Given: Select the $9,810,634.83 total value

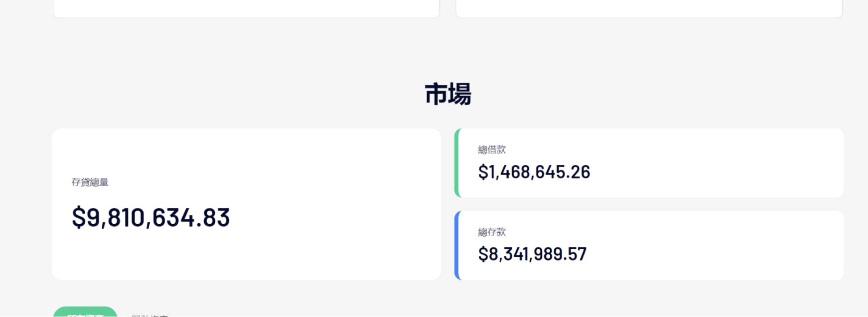Looking at the screenshot, I should 151,218.
